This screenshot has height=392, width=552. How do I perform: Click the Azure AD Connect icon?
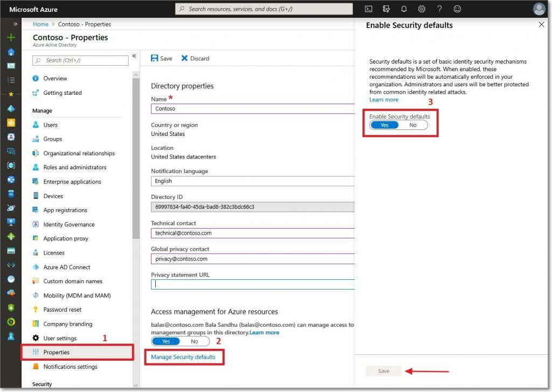coord(36,267)
